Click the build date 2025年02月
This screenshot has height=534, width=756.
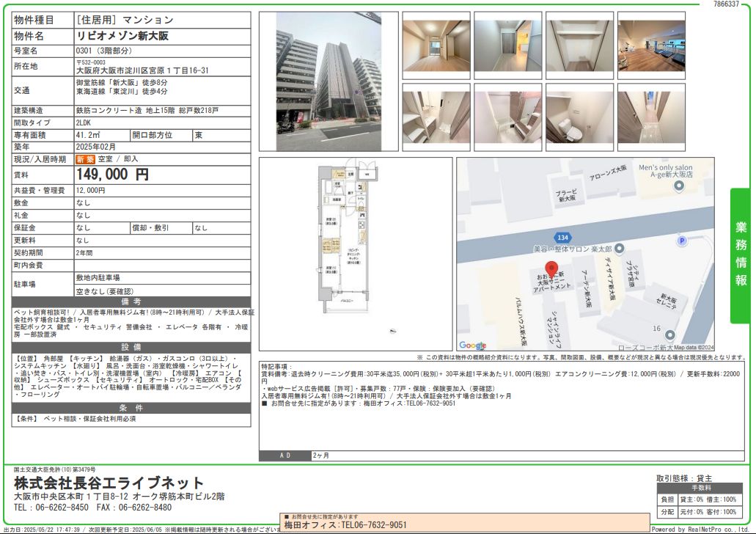[x=95, y=147]
